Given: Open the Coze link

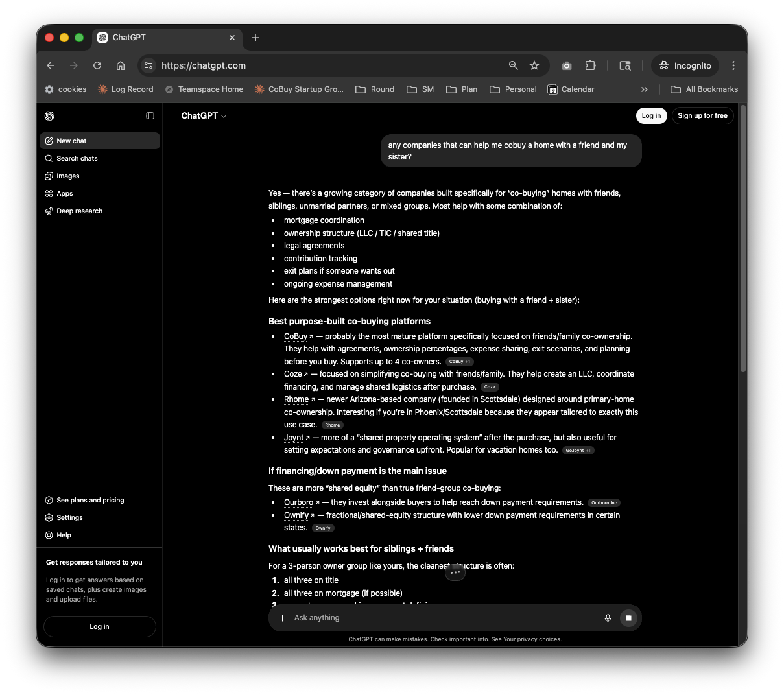Looking at the screenshot, I should pyautogui.click(x=296, y=374).
